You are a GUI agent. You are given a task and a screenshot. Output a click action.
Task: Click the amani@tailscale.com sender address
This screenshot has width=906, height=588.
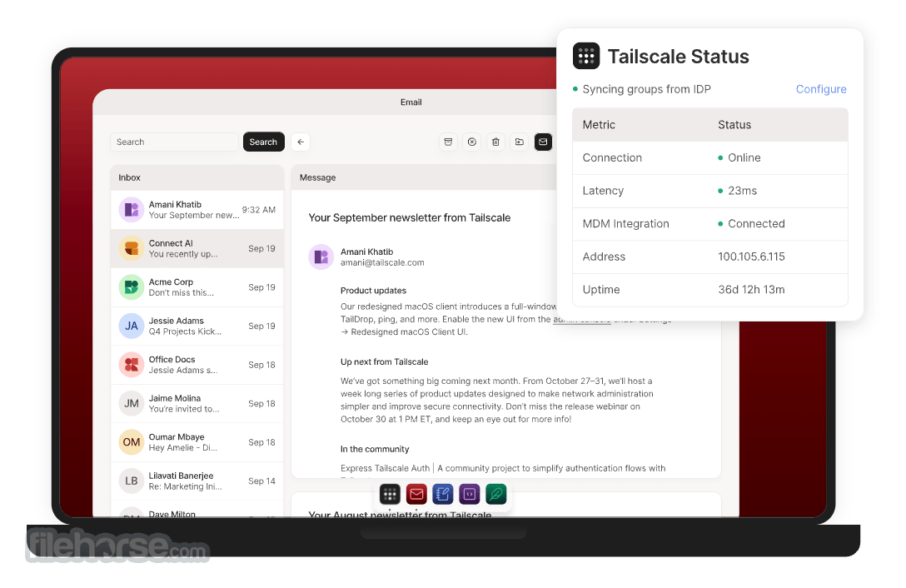382,262
